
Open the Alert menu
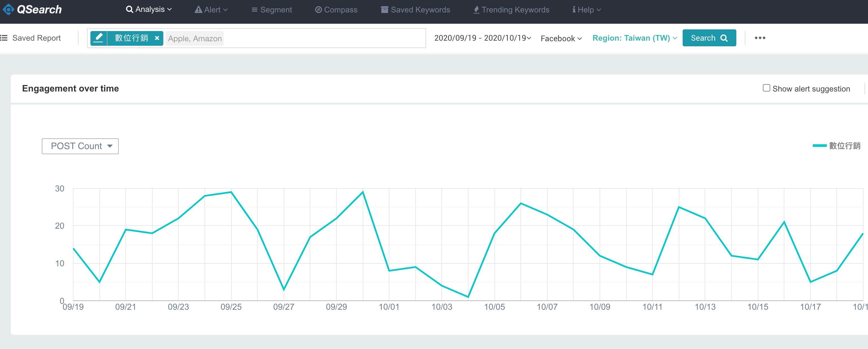[x=211, y=10]
